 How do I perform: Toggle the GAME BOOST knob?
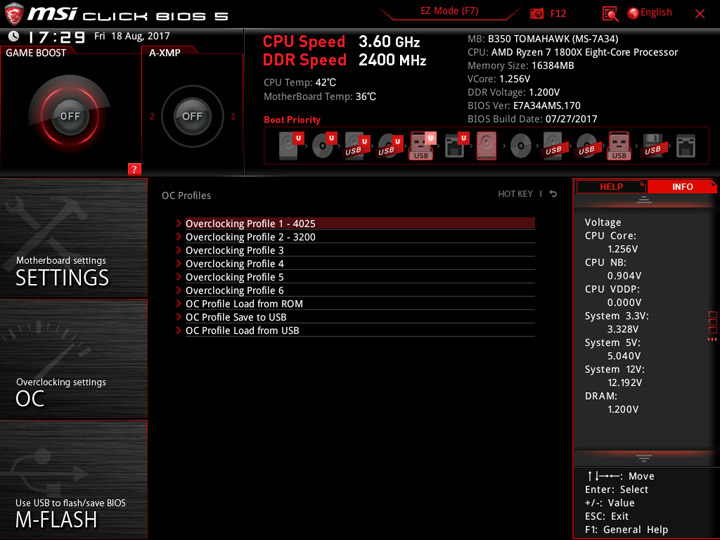[x=70, y=116]
